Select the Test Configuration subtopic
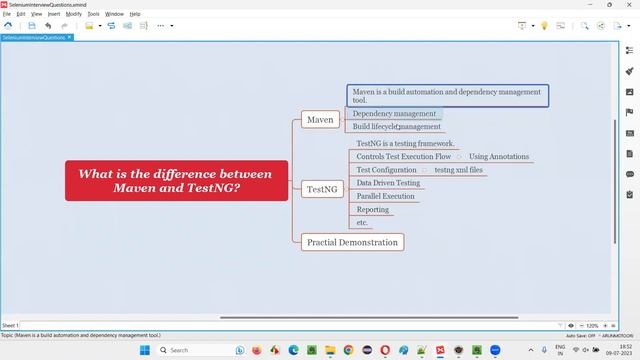The image size is (640, 360). click(387, 170)
